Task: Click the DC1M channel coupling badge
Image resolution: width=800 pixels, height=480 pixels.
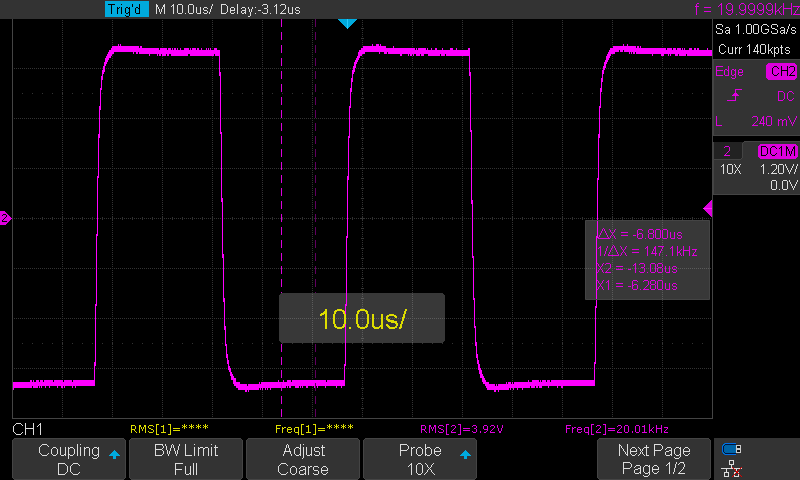Action: tap(778, 151)
